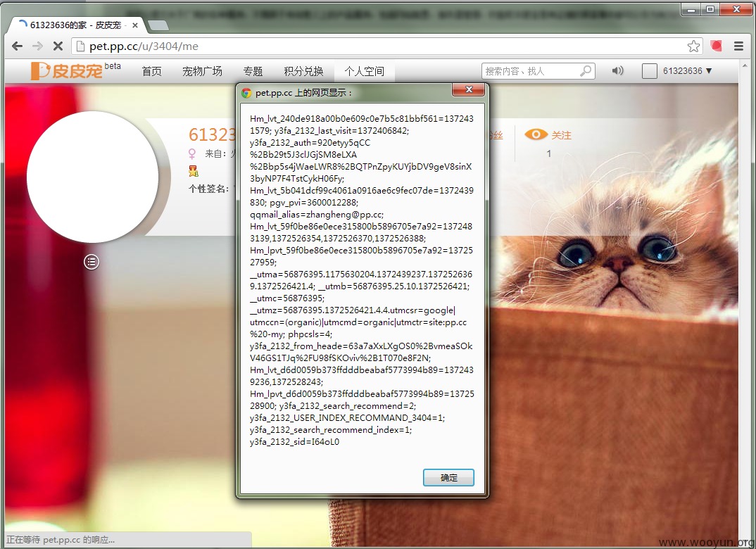Click the 关注 link text
The image size is (756, 549).
[x=561, y=135]
